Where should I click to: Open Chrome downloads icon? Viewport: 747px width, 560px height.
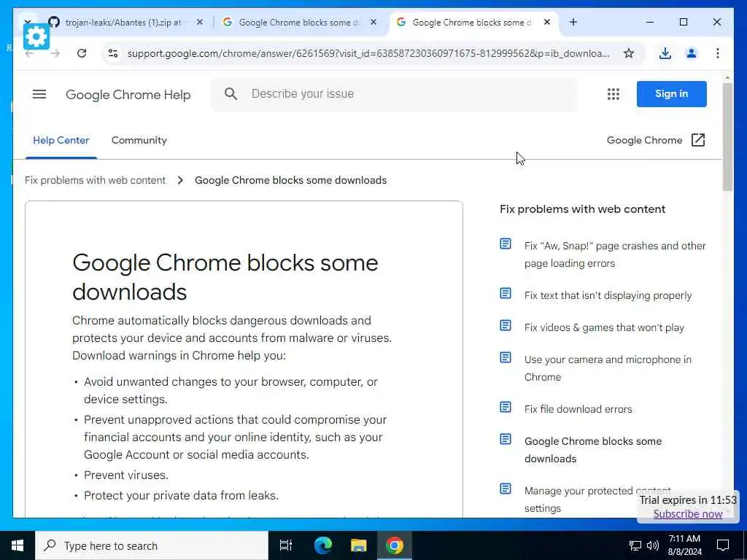click(x=665, y=52)
